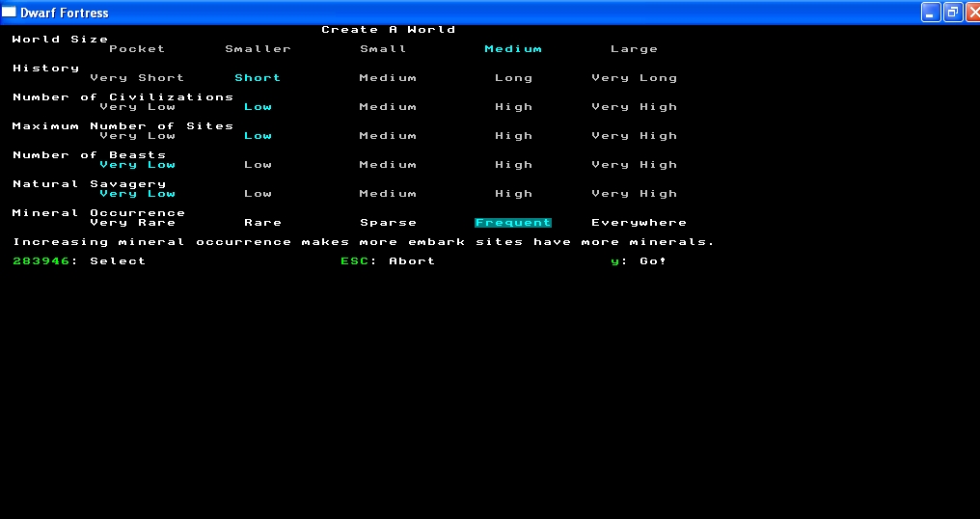Click the Natural Savagery heading
Image resolution: width=980 pixels, height=519 pixels.
pyautogui.click(x=90, y=184)
